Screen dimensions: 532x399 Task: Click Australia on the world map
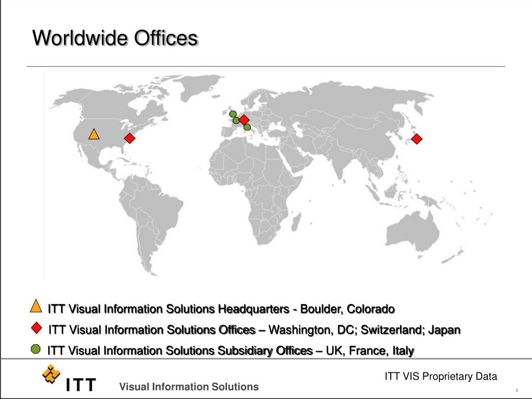coord(412,232)
